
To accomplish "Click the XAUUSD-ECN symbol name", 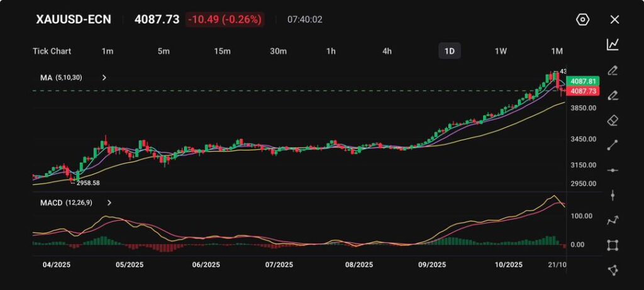I will [x=74, y=20].
